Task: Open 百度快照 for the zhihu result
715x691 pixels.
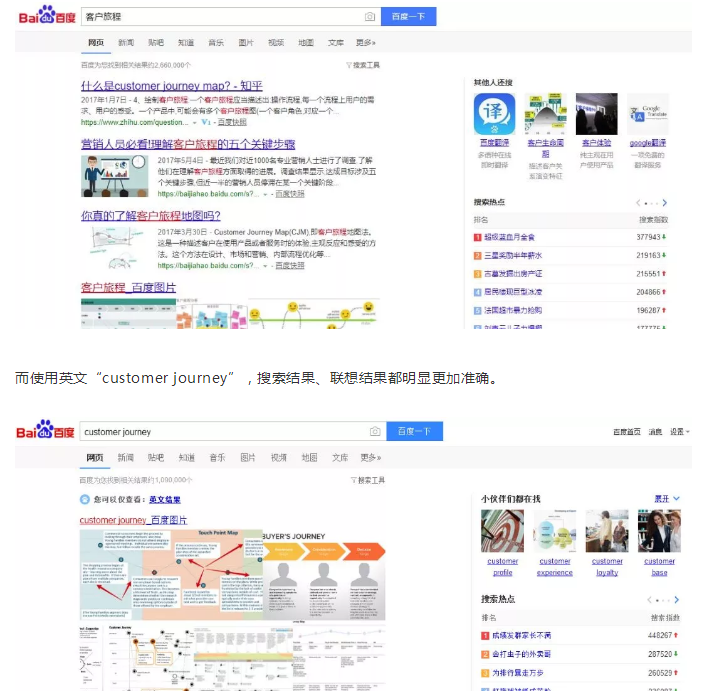Action: (232, 122)
